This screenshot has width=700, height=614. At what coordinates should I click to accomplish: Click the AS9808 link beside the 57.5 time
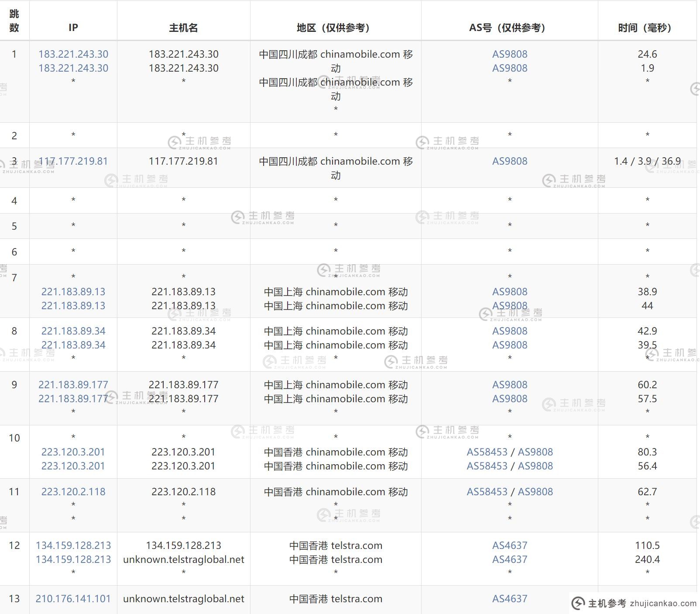point(510,399)
